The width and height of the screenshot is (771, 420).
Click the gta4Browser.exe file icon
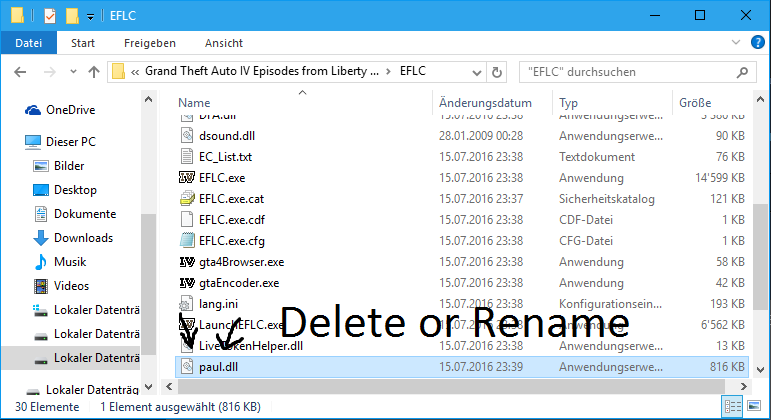[x=186, y=262]
